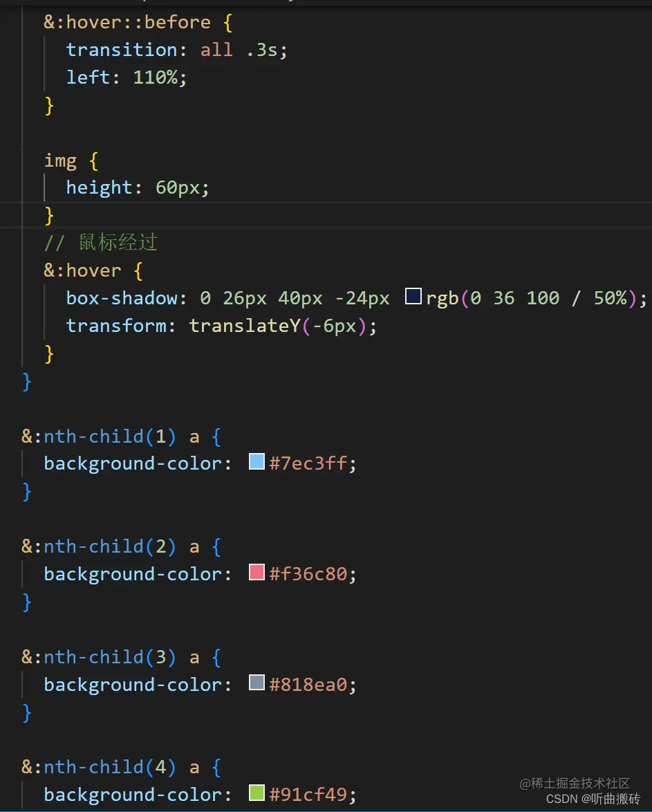The width and height of the screenshot is (652, 812).
Task: Click 'background-color' in the nth-child(1) rule
Action: click(133, 463)
